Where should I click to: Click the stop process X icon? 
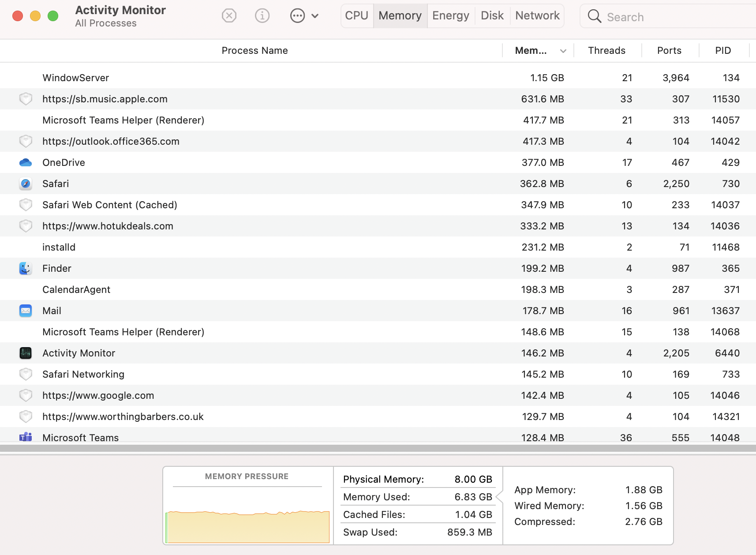[x=229, y=16]
